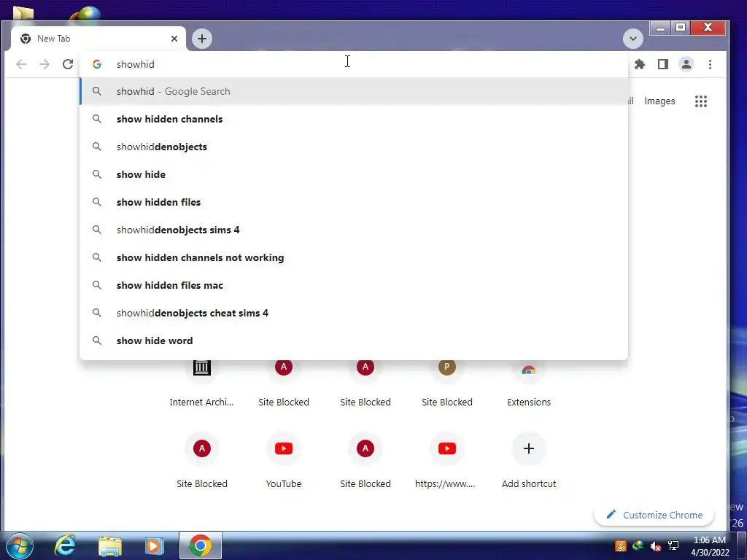Select suggestion 'show hidden channels'

(354, 119)
